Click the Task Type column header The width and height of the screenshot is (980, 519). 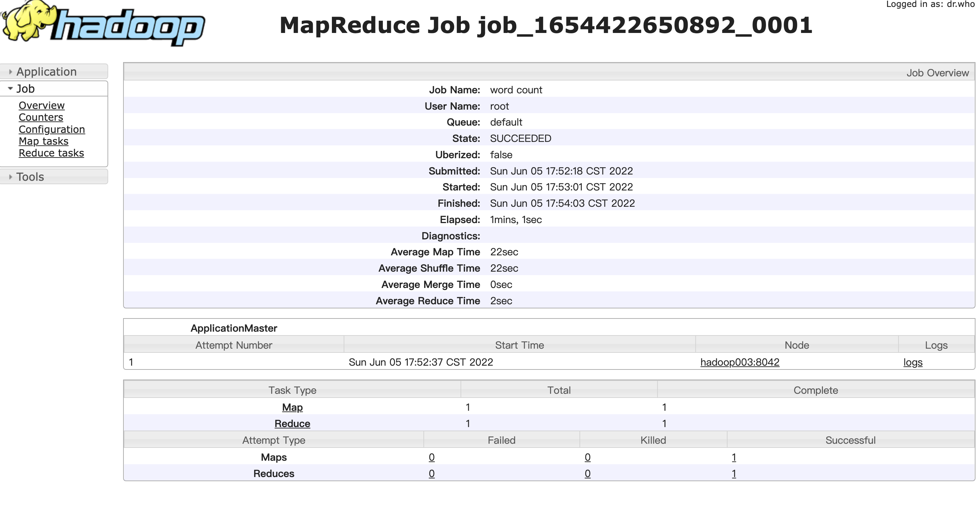[x=292, y=390]
